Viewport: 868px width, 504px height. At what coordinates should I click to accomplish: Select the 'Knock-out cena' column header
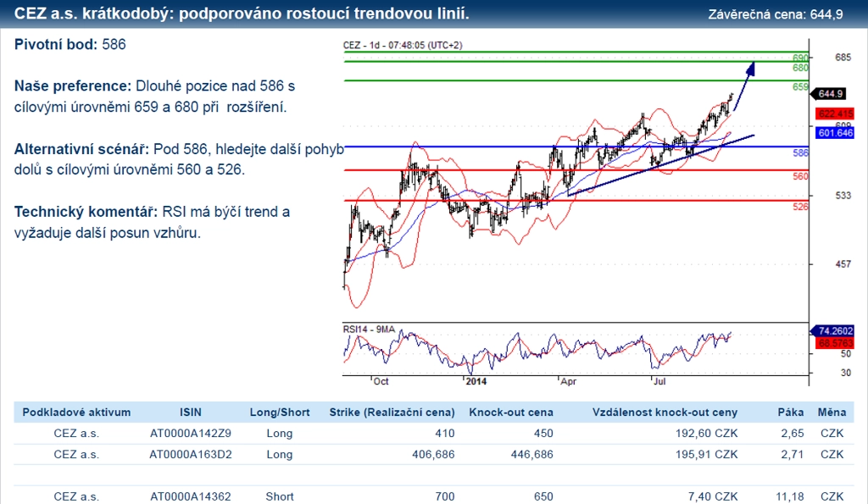tap(511, 413)
